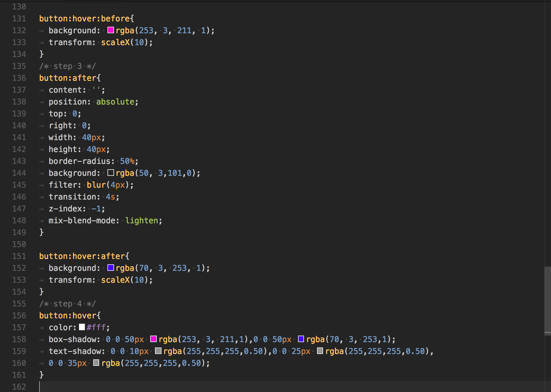551x392 pixels.
Task: Click the blue color swatch on line 152
Action: (110, 268)
